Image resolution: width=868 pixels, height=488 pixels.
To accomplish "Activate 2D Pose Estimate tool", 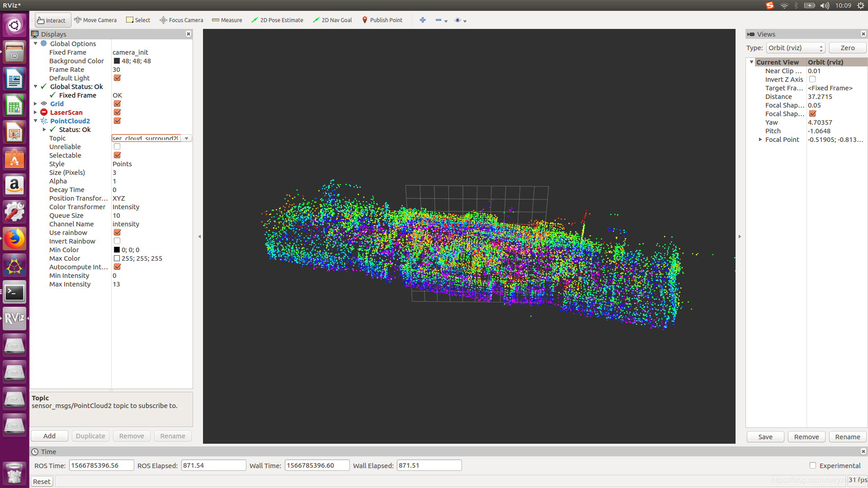I will point(277,20).
